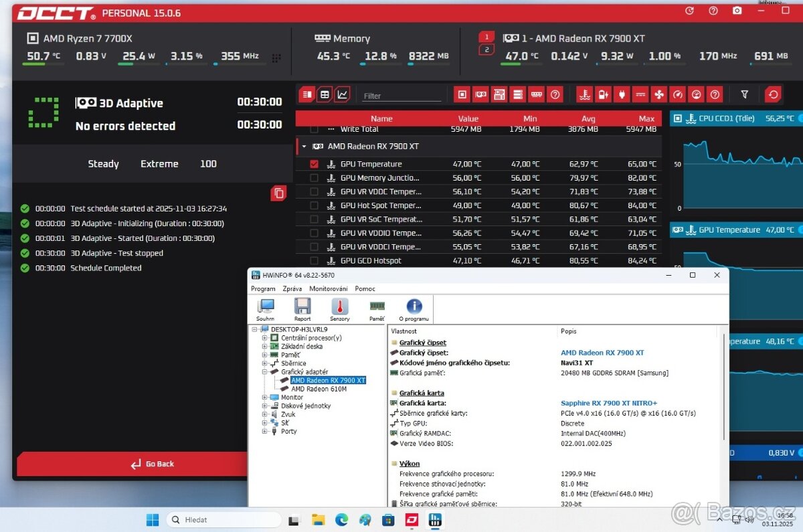Click the reset icon at OCCT toolbar right

coord(774,94)
